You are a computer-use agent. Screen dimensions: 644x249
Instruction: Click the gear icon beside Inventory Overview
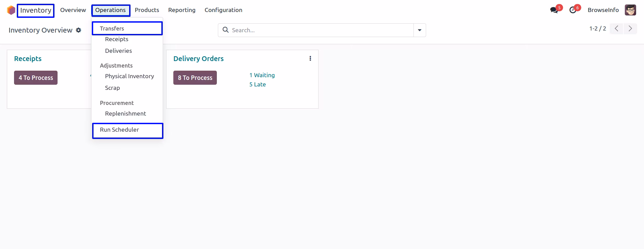tap(78, 30)
